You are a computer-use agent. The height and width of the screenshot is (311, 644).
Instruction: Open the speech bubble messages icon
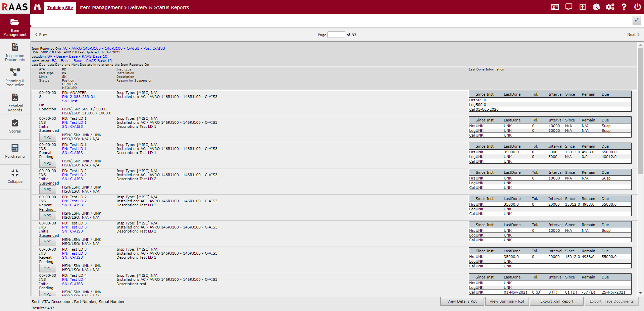569,7
